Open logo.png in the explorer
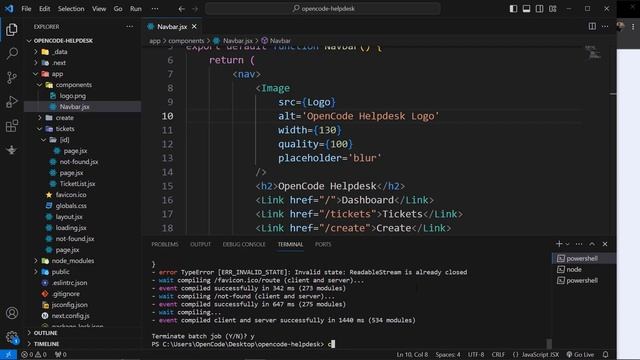The height and width of the screenshot is (360, 640). [x=73, y=96]
